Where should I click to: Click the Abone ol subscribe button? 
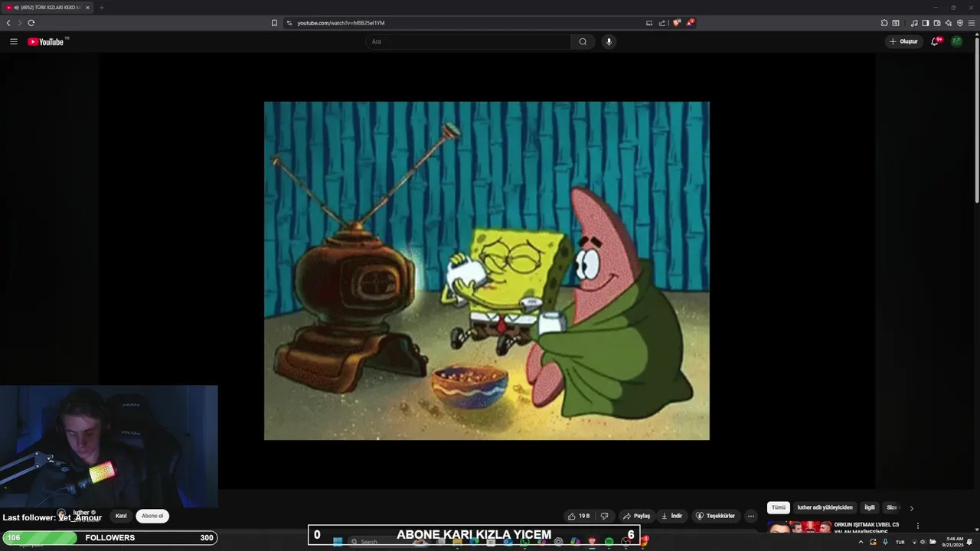pos(152,516)
